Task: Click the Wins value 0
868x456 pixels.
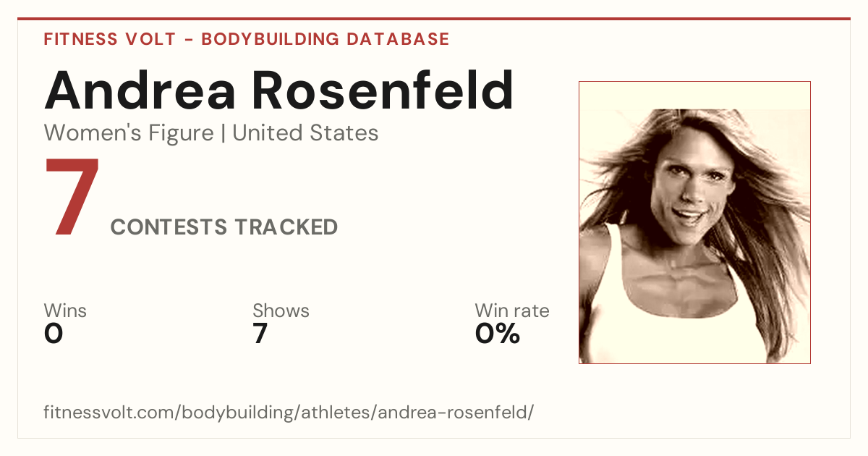Action: [x=54, y=334]
